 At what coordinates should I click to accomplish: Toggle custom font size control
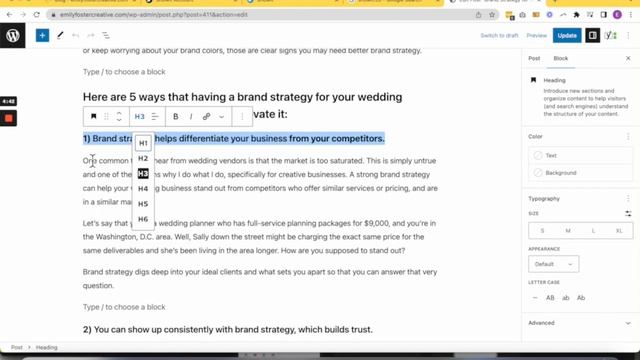[628, 213]
